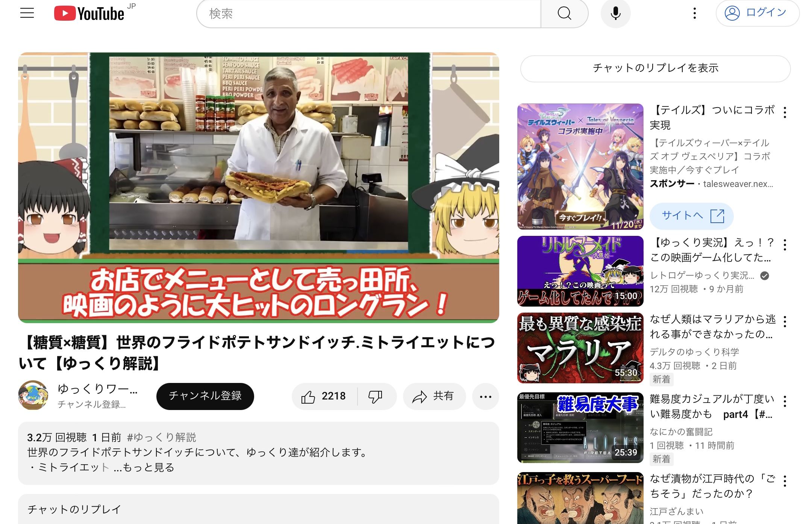Screen dimensions: 812x524
Task: Click the magnifying glass search button
Action: (564, 14)
